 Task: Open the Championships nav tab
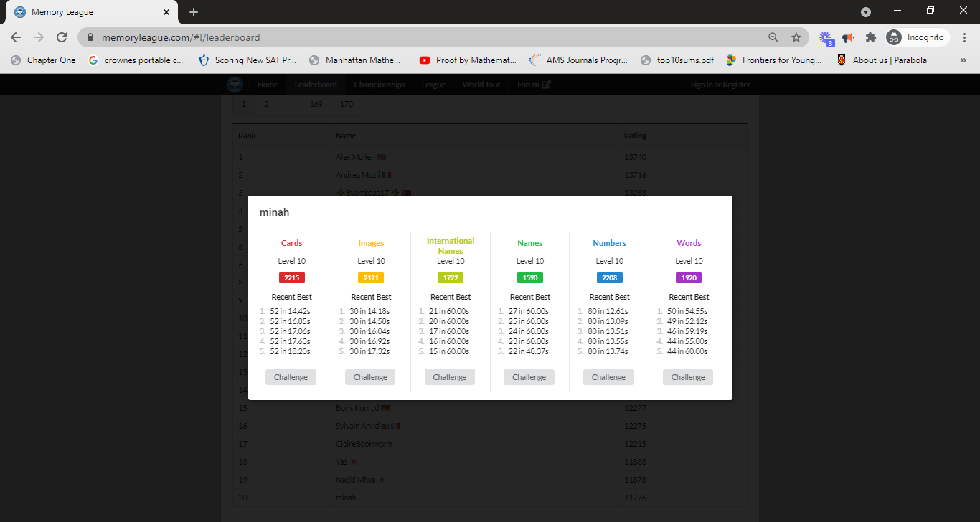(379, 85)
